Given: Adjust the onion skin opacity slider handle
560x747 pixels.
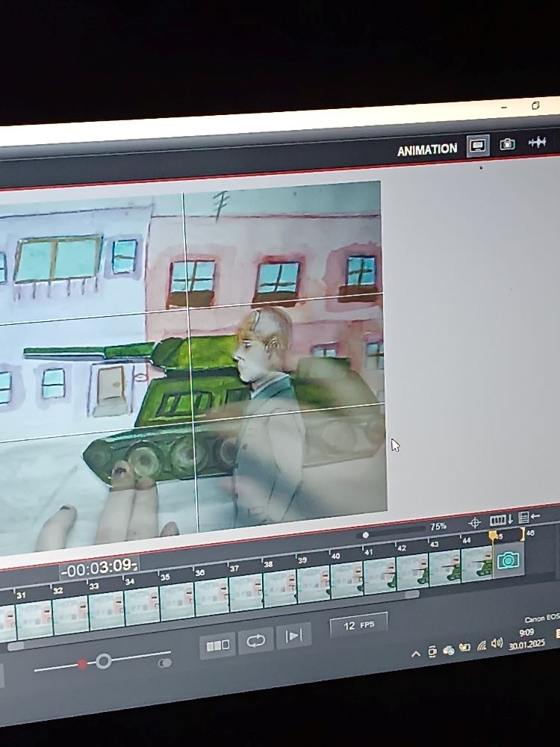Looking at the screenshot, I should click(x=103, y=661).
